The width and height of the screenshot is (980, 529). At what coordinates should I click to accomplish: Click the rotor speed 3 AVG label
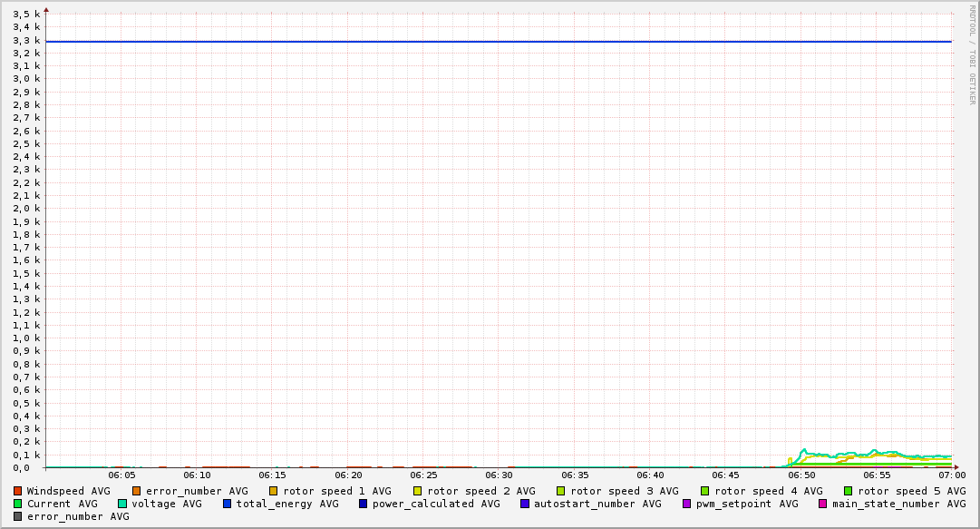tap(624, 491)
